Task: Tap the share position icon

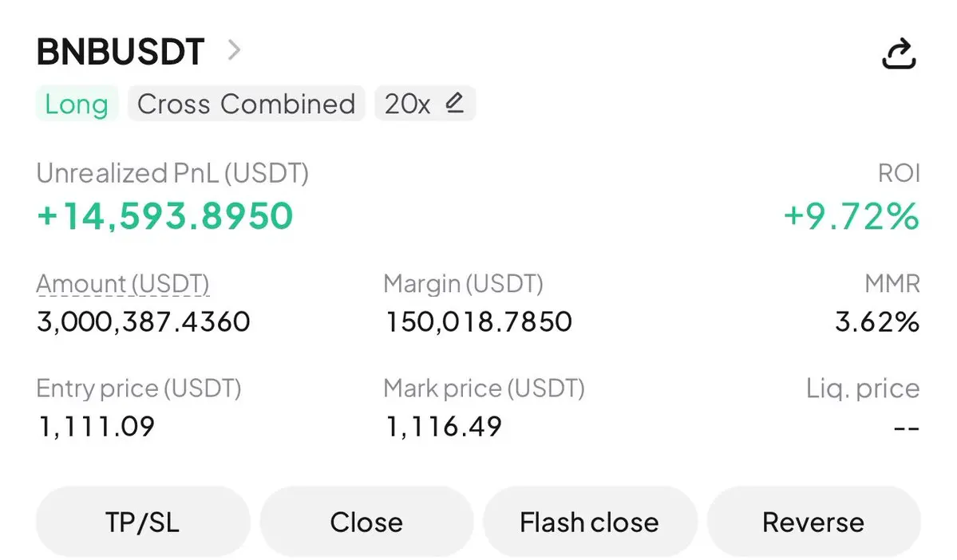Action: coord(897,53)
